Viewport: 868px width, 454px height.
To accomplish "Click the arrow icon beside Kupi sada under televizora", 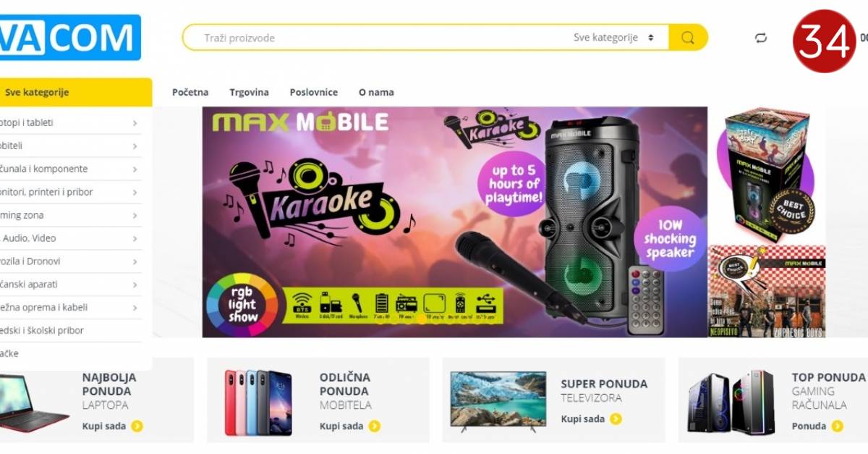I will point(616,419).
